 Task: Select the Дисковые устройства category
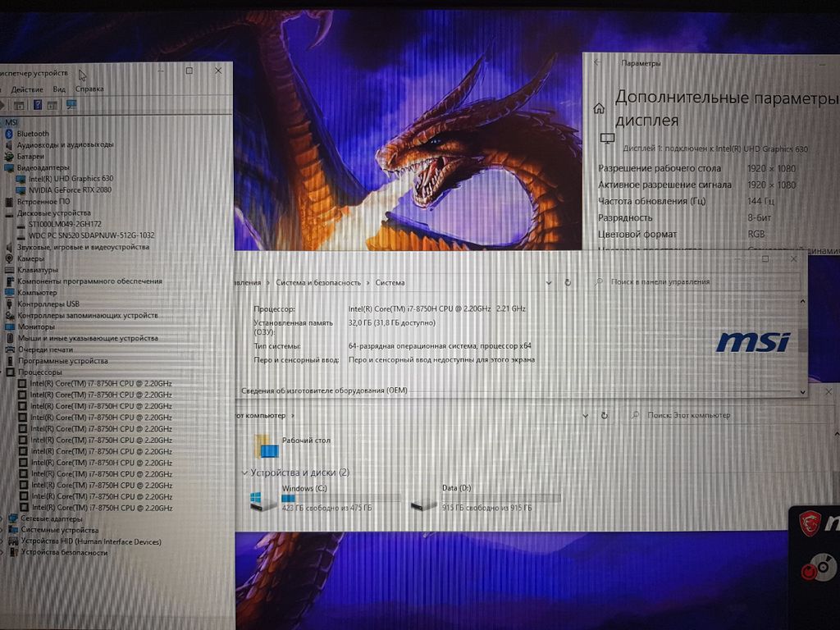53,213
